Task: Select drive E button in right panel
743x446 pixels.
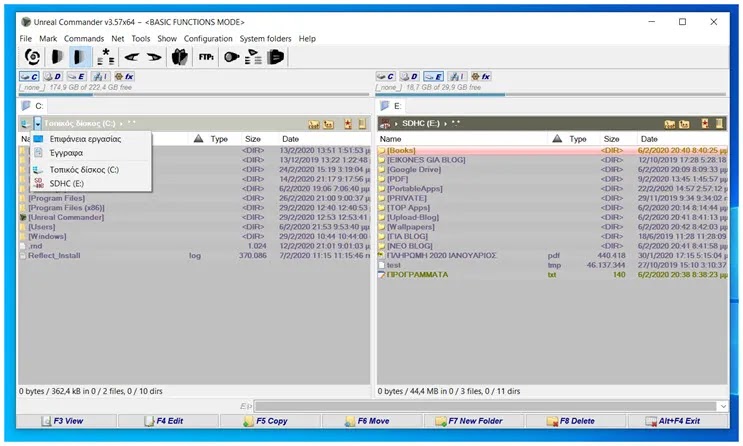Action: click(433, 76)
